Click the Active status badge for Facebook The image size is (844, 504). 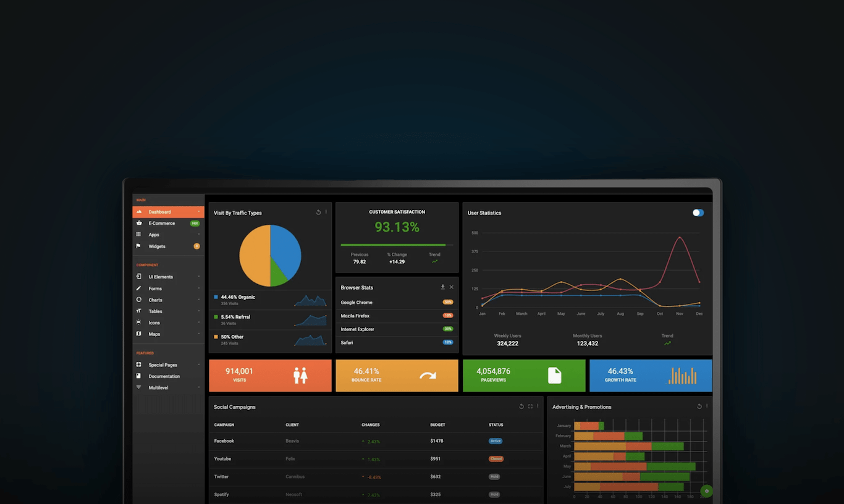(496, 441)
